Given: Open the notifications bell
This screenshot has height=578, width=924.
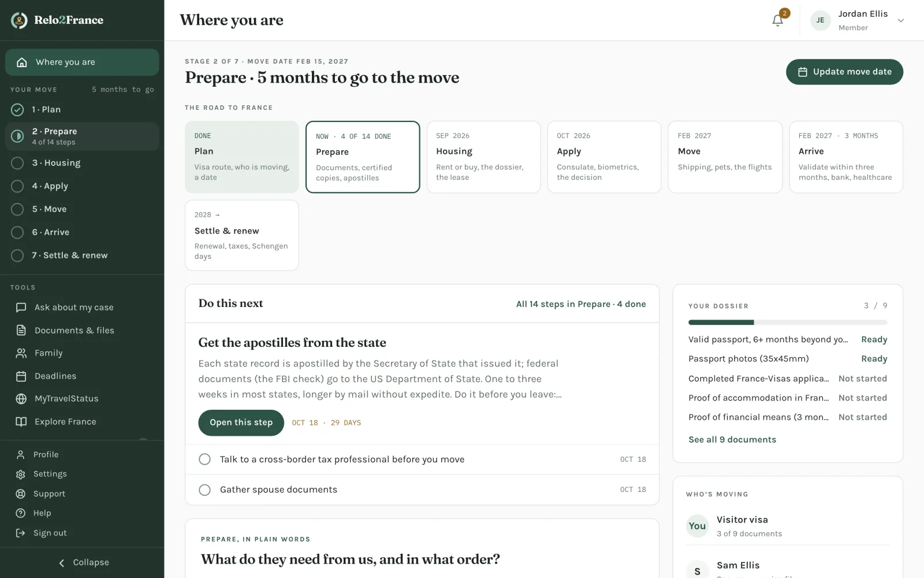Looking at the screenshot, I should click(777, 20).
